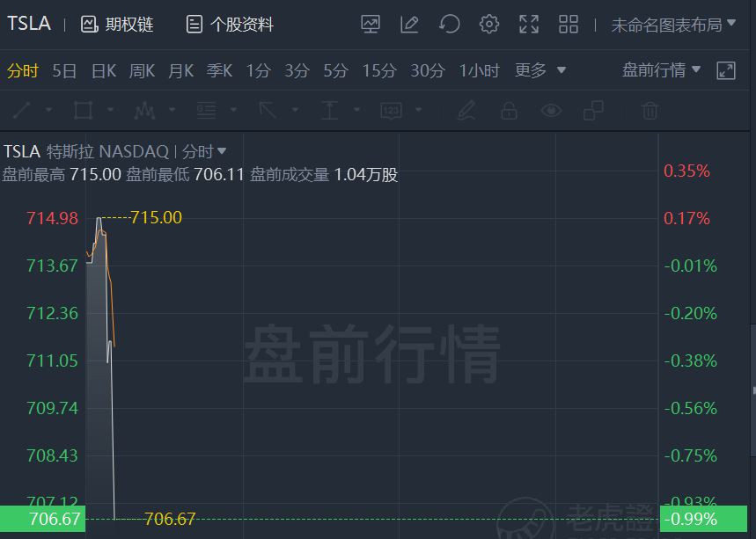Click the copy drawings icon
This screenshot has height=539, width=756.
click(593, 110)
